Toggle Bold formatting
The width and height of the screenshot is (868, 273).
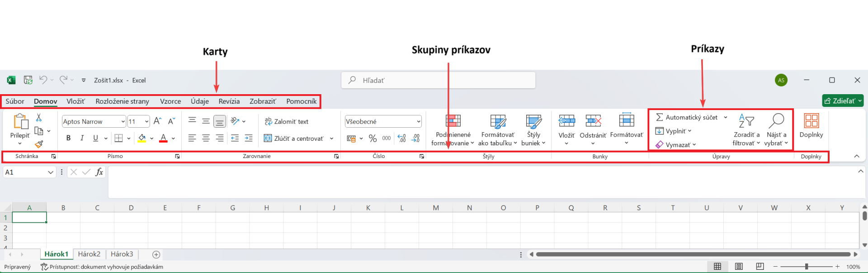(x=68, y=138)
